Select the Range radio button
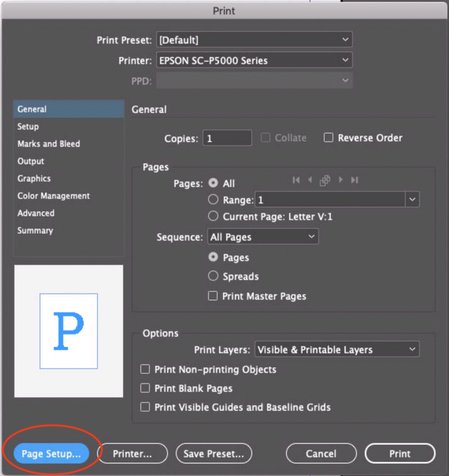The height and width of the screenshot is (476, 449). [x=213, y=200]
